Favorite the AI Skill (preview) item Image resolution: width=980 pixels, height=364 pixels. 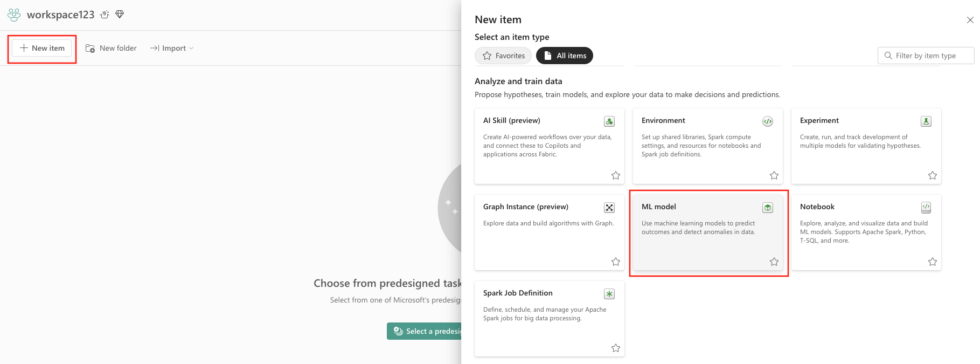616,175
